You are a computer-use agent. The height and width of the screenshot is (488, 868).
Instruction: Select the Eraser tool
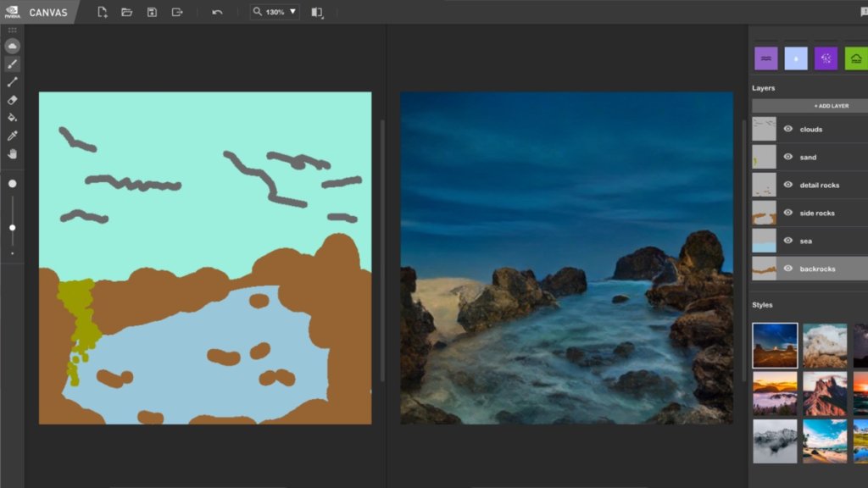pyautogui.click(x=12, y=100)
